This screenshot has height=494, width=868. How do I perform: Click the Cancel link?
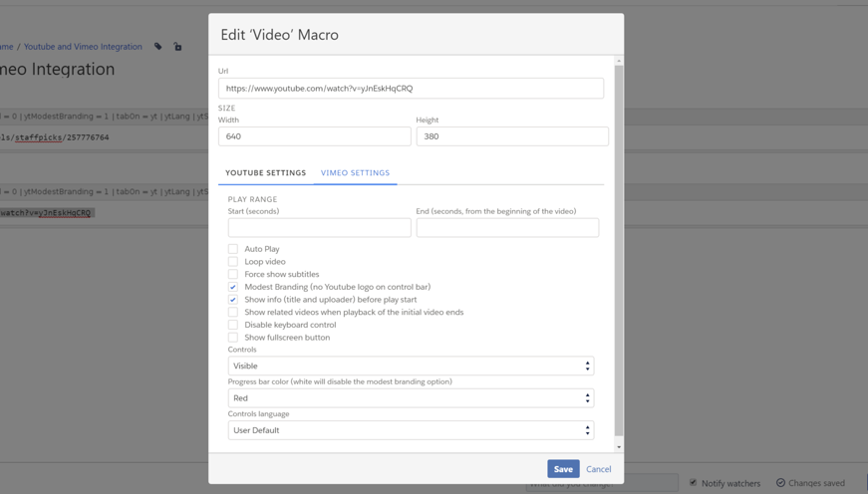tap(599, 469)
